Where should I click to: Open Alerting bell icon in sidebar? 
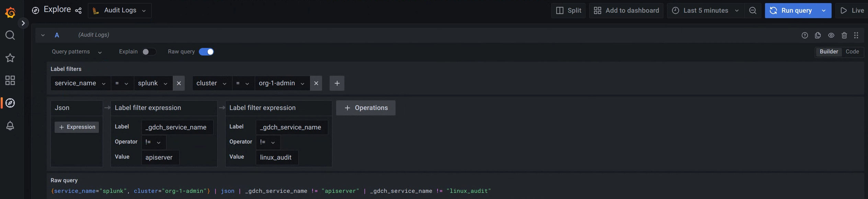(x=10, y=126)
